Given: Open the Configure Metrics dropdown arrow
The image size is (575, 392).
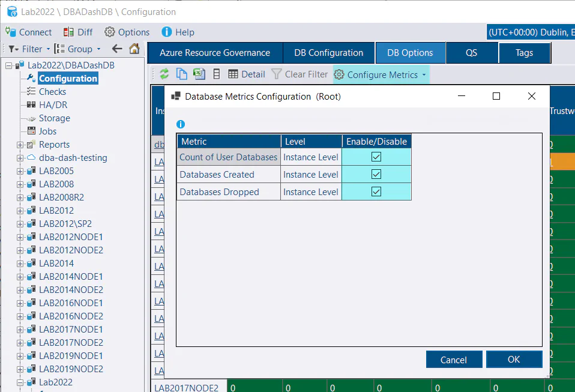Looking at the screenshot, I should (424, 74).
